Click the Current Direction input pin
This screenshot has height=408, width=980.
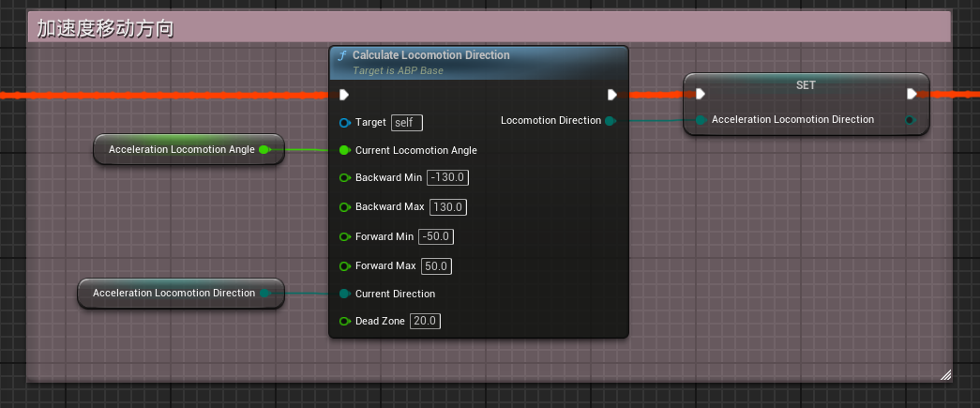[344, 294]
